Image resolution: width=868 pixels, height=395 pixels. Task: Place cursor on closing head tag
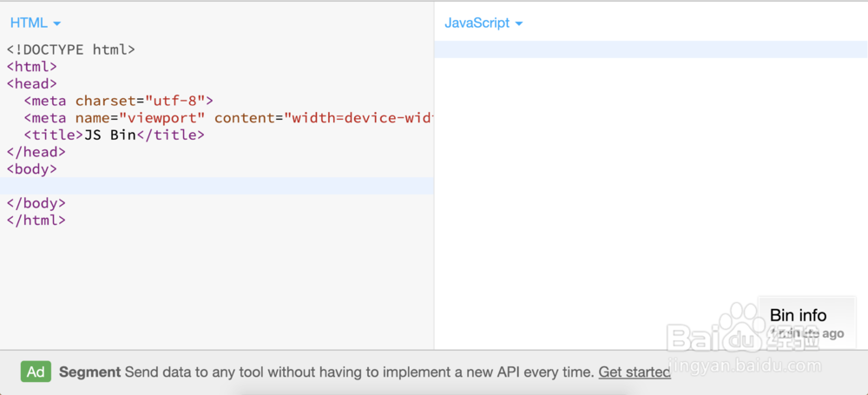pyautogui.click(x=36, y=152)
